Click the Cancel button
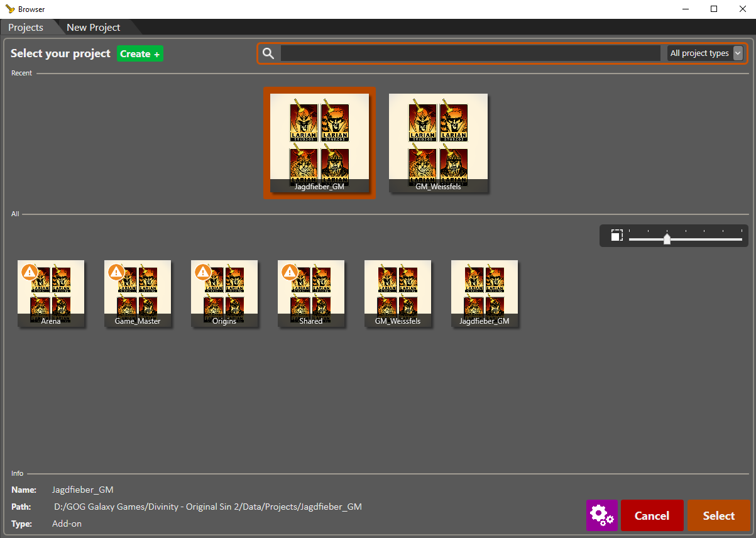756x538 pixels. [x=652, y=515]
